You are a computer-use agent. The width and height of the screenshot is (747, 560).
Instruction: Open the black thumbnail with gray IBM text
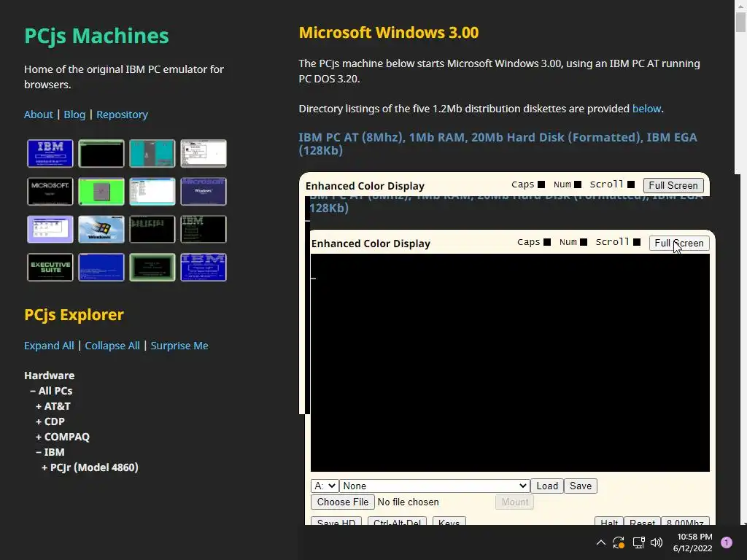204,229
